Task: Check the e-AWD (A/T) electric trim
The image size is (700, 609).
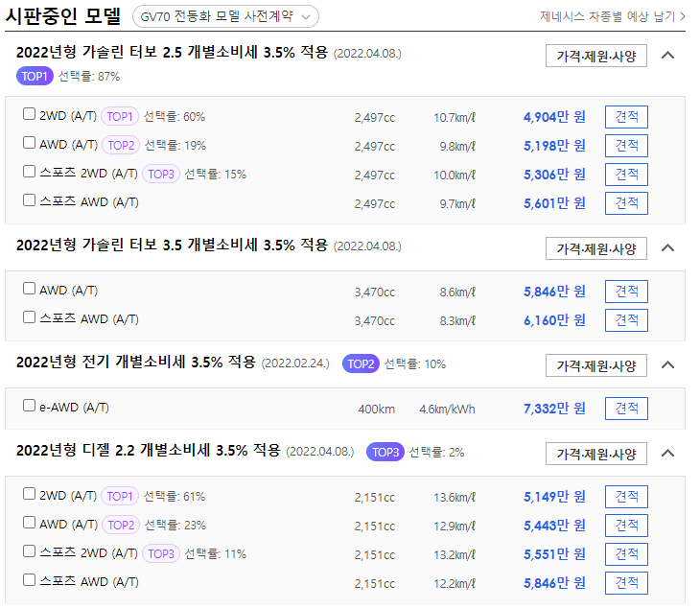Action: (x=29, y=406)
